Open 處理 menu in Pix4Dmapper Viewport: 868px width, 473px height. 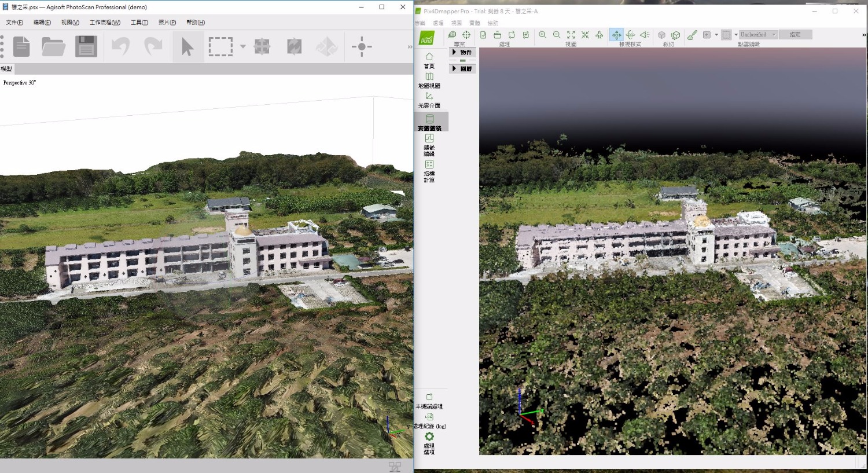438,23
